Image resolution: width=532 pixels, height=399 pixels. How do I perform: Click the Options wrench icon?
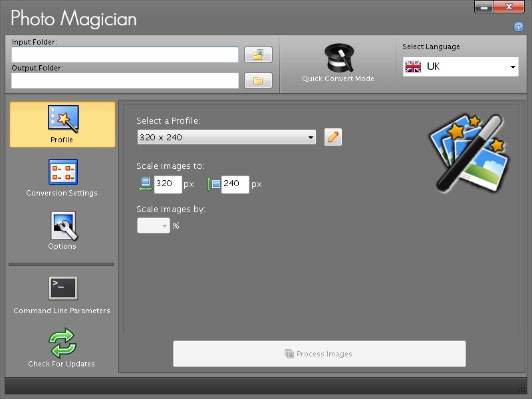63,225
